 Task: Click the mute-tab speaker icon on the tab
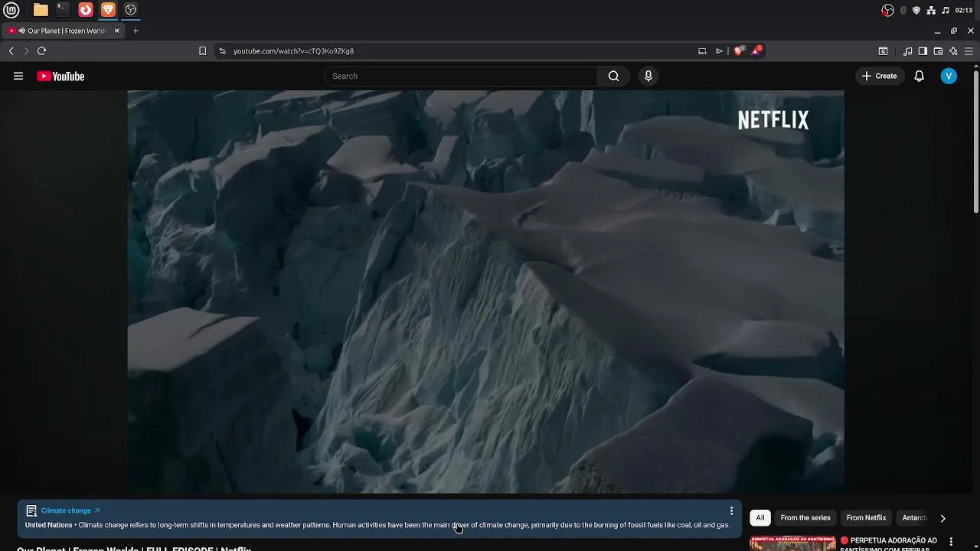[21, 31]
